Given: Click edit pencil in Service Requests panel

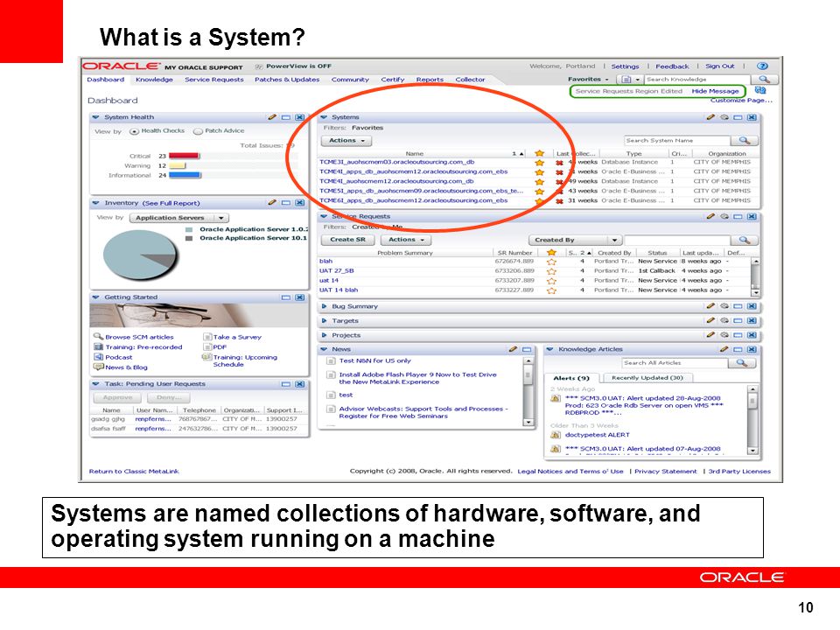Looking at the screenshot, I should (x=710, y=216).
